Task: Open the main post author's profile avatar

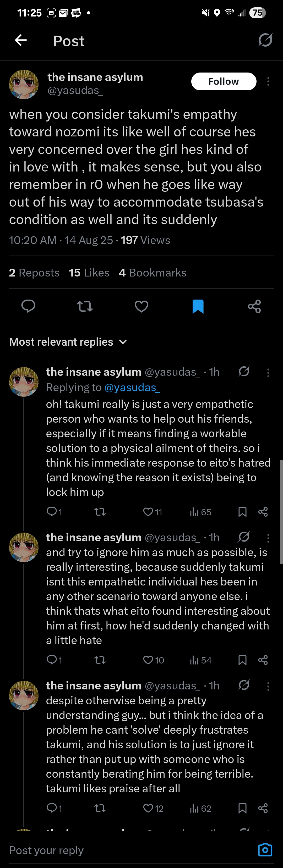Action: (24, 84)
